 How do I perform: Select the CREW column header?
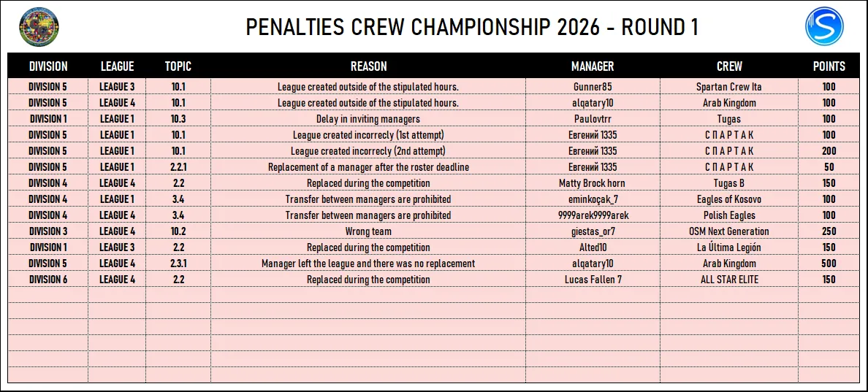click(x=729, y=66)
